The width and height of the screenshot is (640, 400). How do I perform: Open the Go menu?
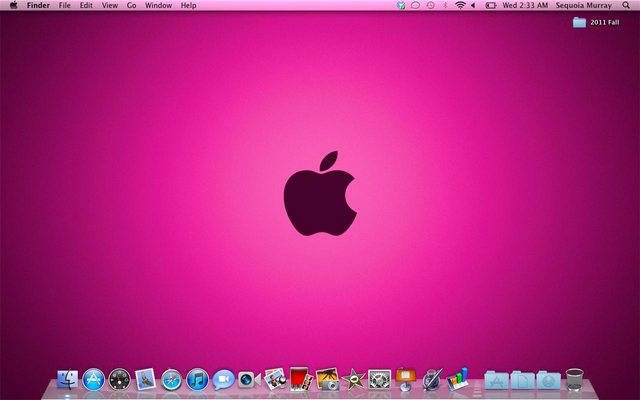(131, 5)
